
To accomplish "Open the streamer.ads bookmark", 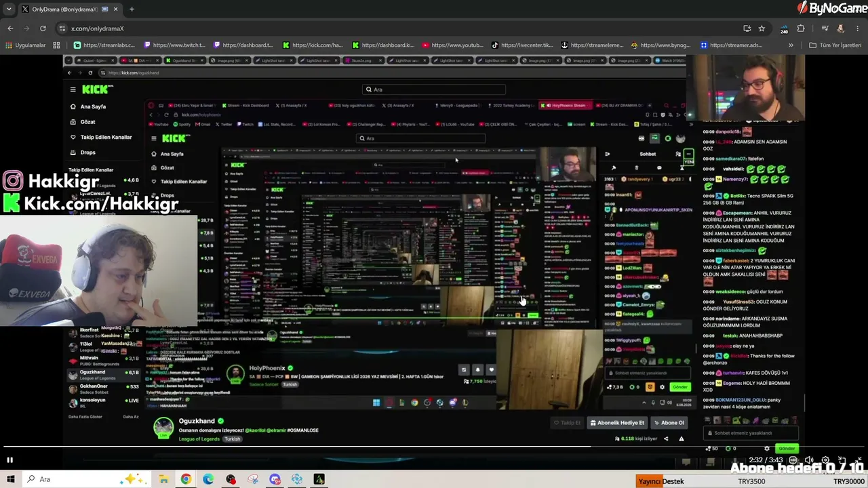I will pyautogui.click(x=732, y=45).
